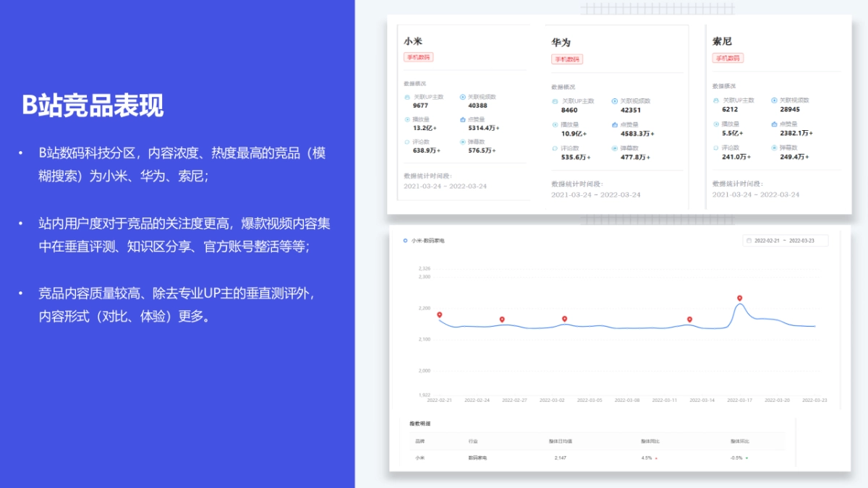The width and height of the screenshot is (868, 488).
Task: Click the down arrow beside -0.5% in the table
Action: coord(746,457)
